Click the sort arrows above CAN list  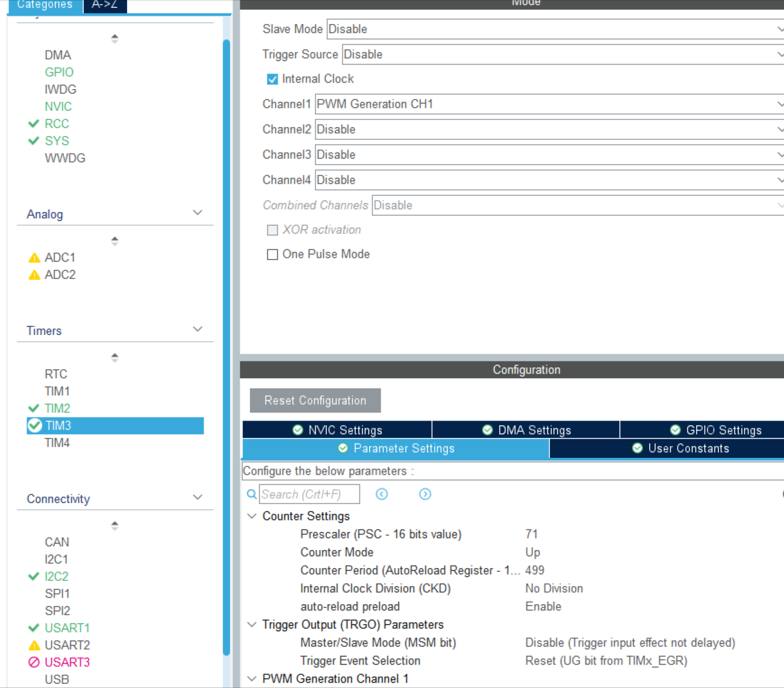114,525
